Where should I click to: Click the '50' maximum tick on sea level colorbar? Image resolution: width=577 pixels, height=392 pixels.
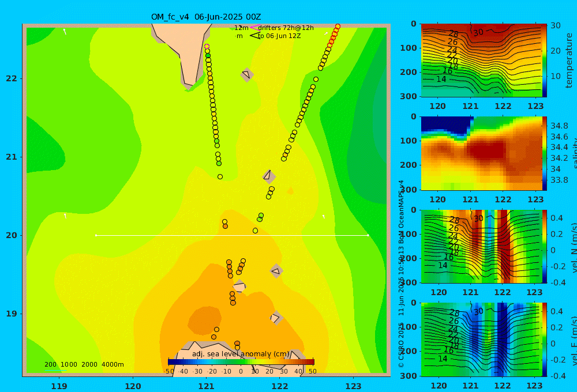point(312,371)
